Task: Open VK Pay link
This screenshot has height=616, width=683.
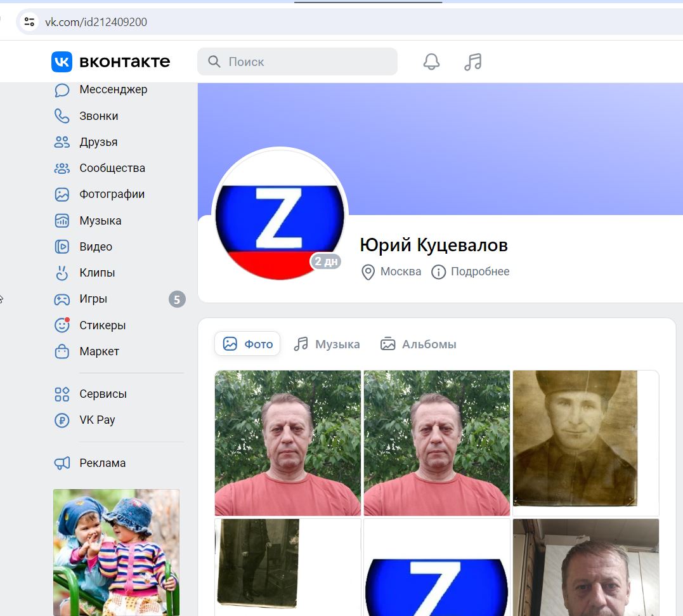Action: [97, 420]
